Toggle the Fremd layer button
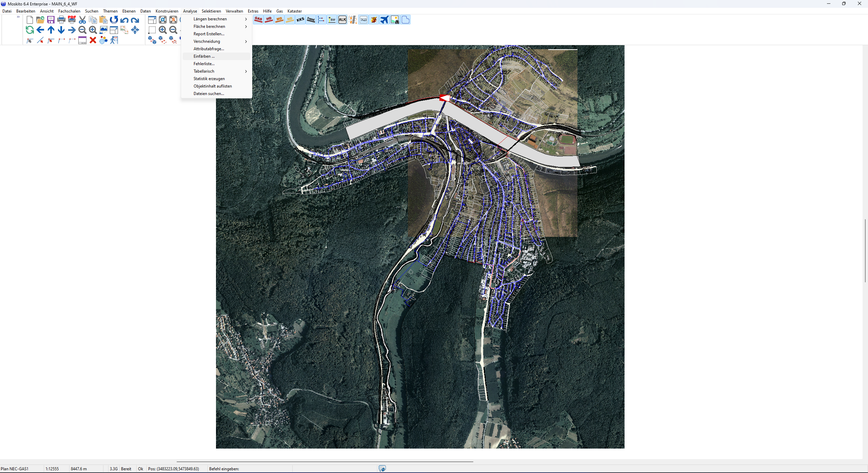This screenshot has height=473, width=868. click(311, 20)
